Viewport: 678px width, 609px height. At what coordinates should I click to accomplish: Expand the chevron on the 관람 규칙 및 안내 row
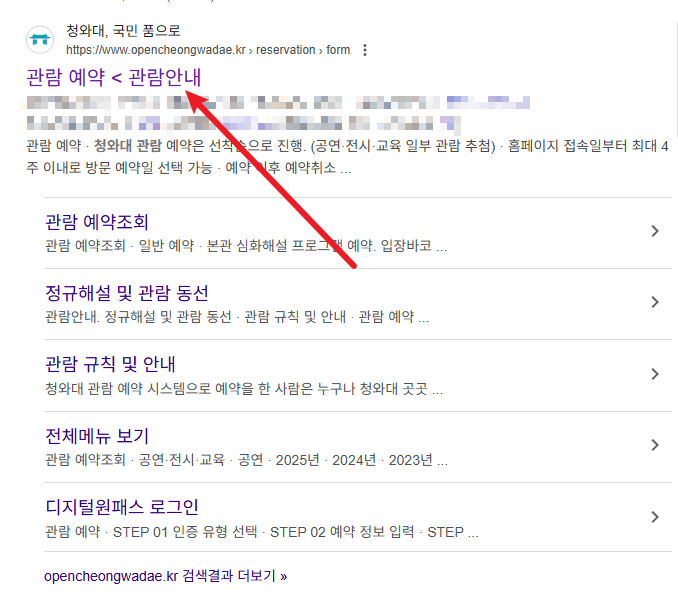[655, 374]
